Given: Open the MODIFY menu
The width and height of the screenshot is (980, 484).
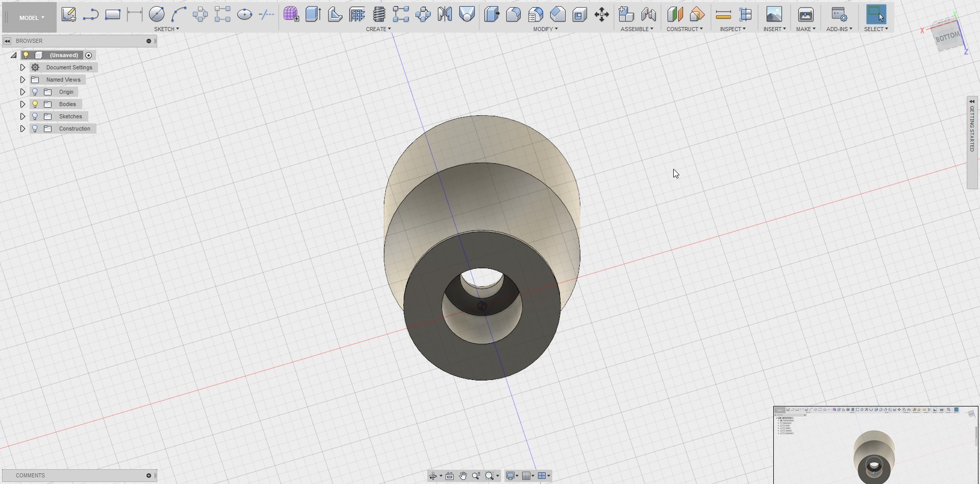Looking at the screenshot, I should pyautogui.click(x=545, y=29).
